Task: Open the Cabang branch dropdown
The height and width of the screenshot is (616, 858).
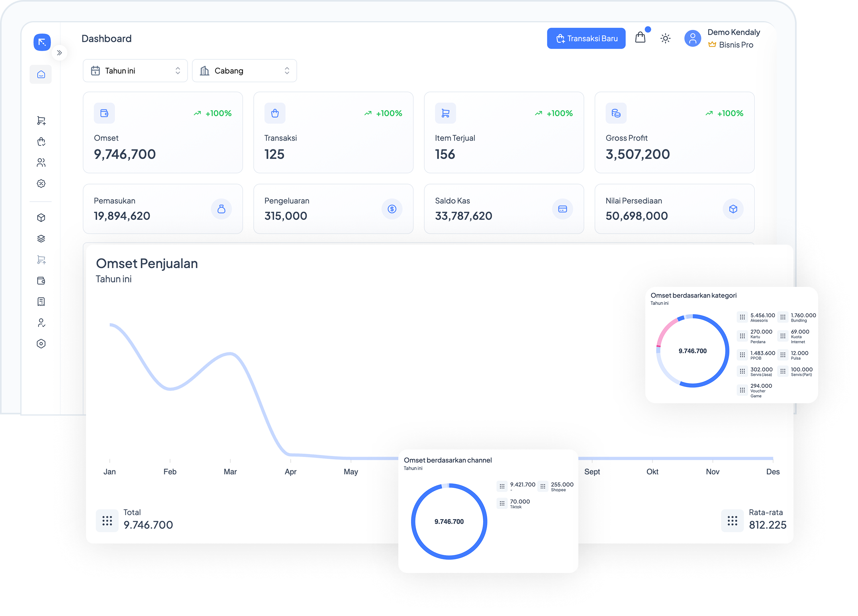Action: [244, 71]
